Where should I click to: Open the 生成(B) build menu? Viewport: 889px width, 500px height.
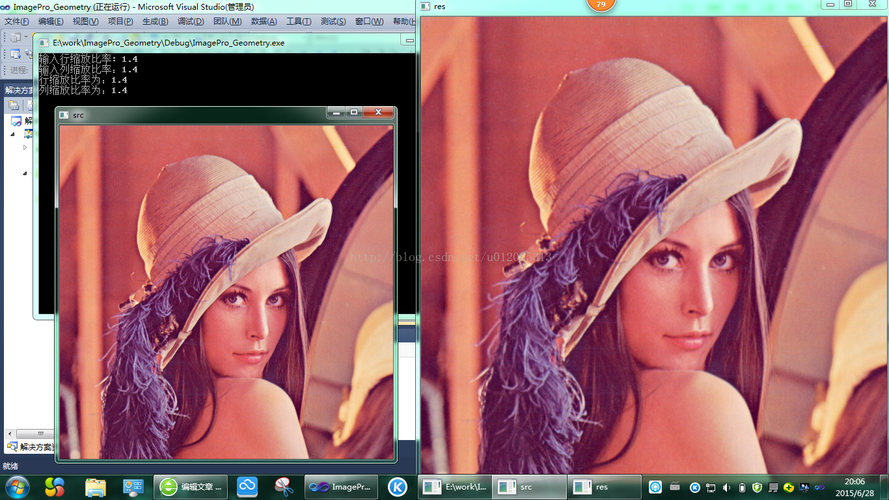(155, 21)
